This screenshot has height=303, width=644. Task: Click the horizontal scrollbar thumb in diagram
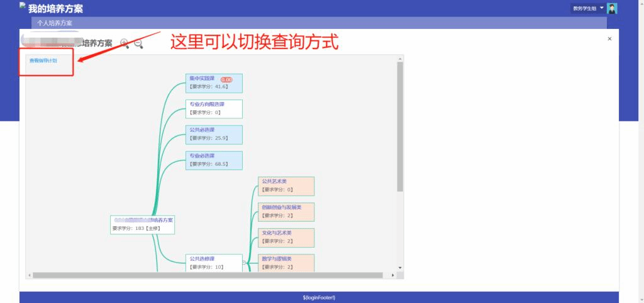[209, 275]
